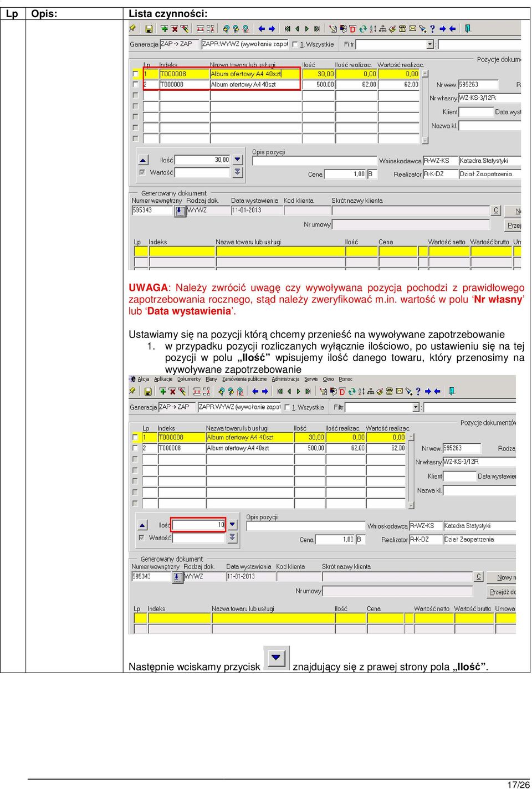This screenshot has width=532, height=789.
Task: Go to previous record icon in lower screenshot toolbar
Action: point(289,391)
